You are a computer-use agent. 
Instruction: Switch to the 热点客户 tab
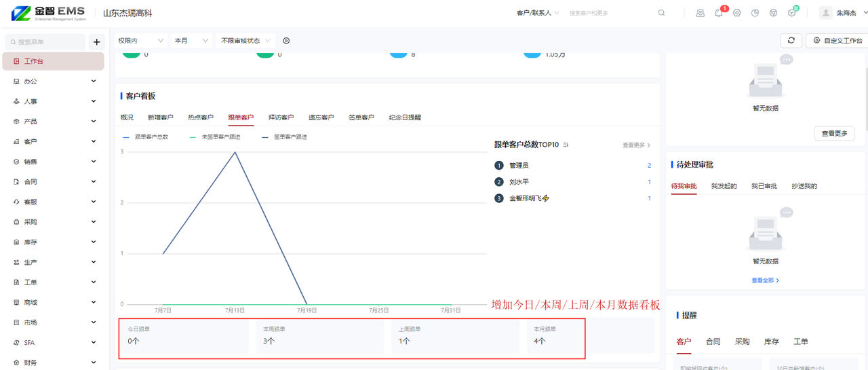click(201, 117)
